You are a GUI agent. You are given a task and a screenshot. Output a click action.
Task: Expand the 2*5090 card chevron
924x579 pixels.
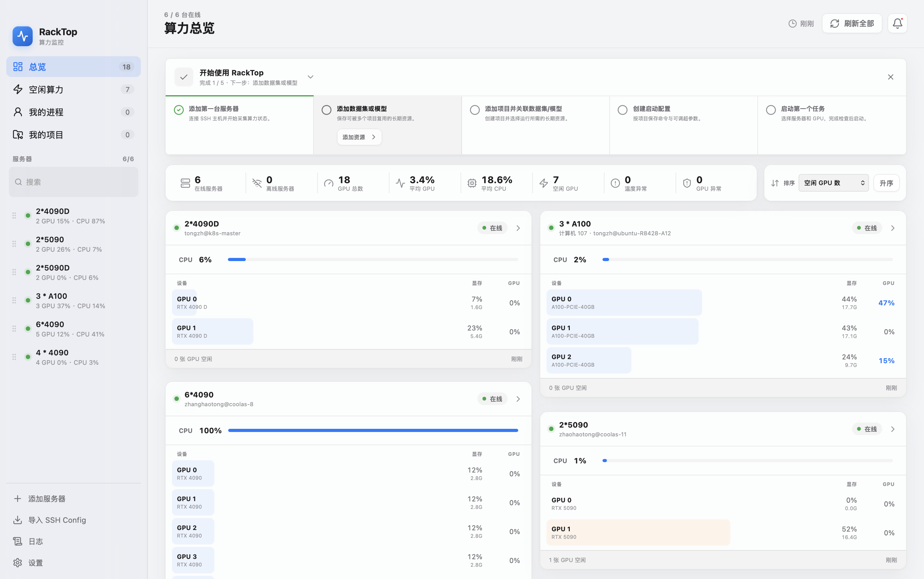893,429
